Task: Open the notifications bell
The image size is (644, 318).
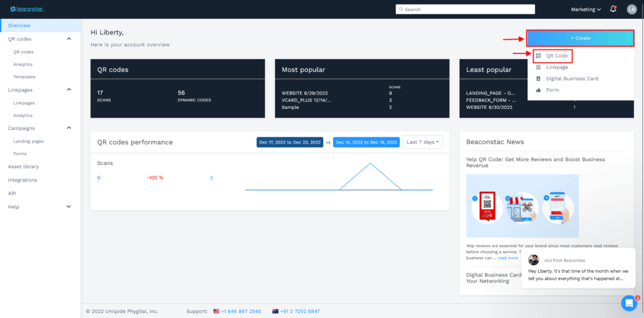Action: [613, 9]
